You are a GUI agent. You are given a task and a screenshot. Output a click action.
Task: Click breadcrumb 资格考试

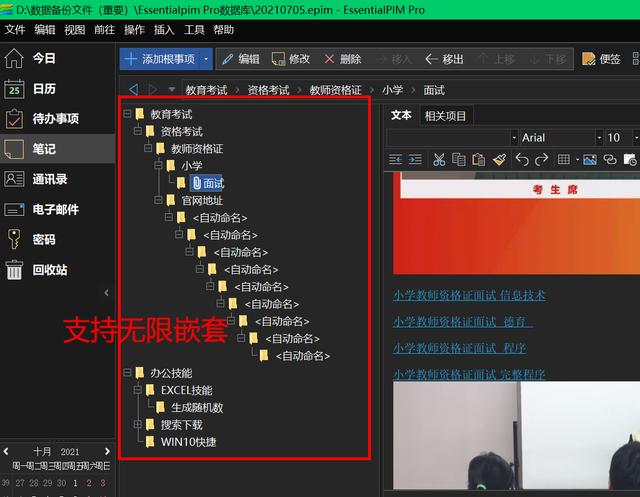(268, 90)
